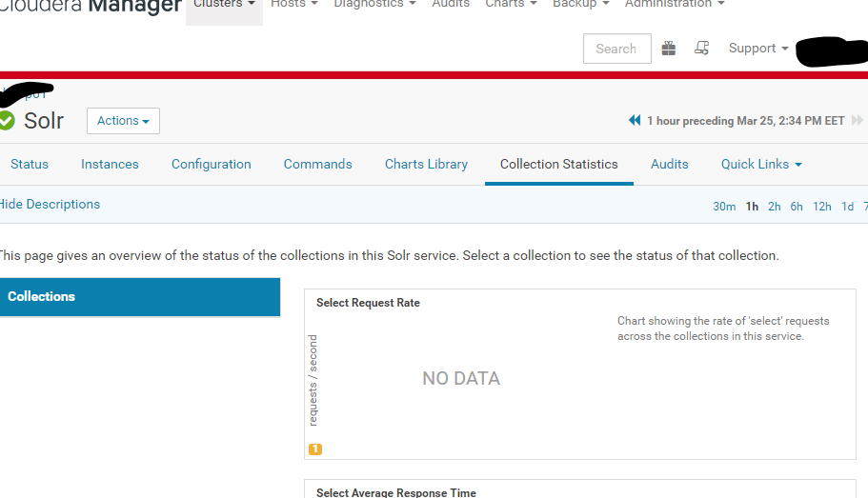Viewport: 868px width, 498px height.
Task: Click the time range label '1 hour preceding'
Action: point(746,121)
